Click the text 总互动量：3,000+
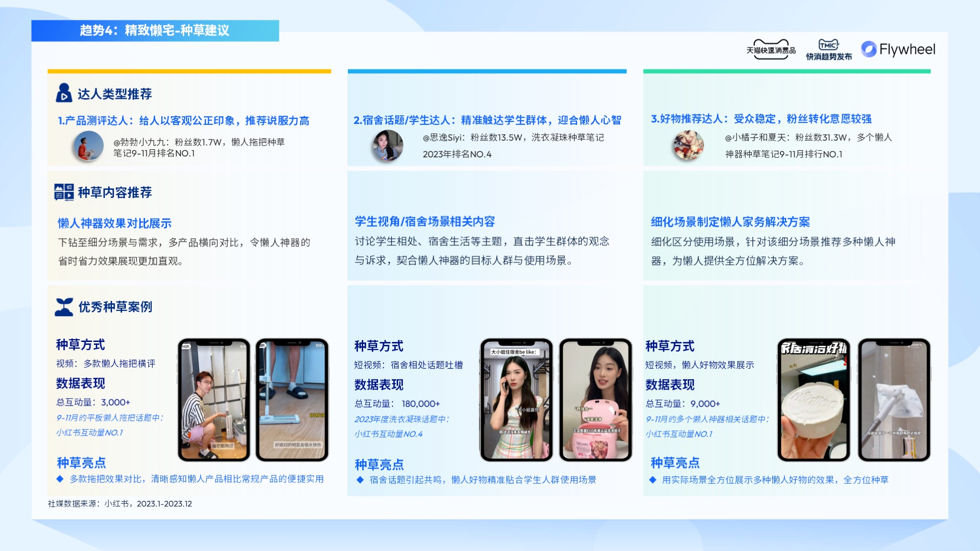 93,402
